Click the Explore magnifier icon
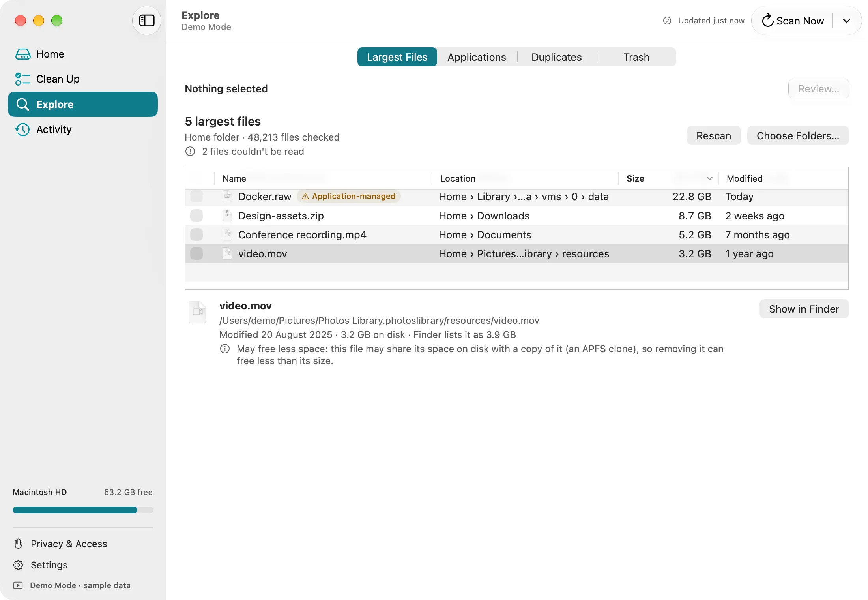The height and width of the screenshot is (600, 868). 23,105
